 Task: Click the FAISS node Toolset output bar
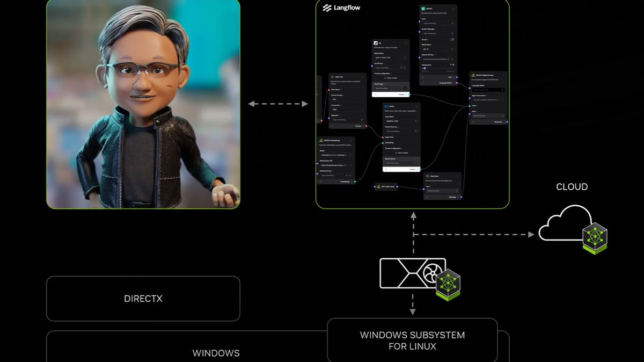(401, 169)
